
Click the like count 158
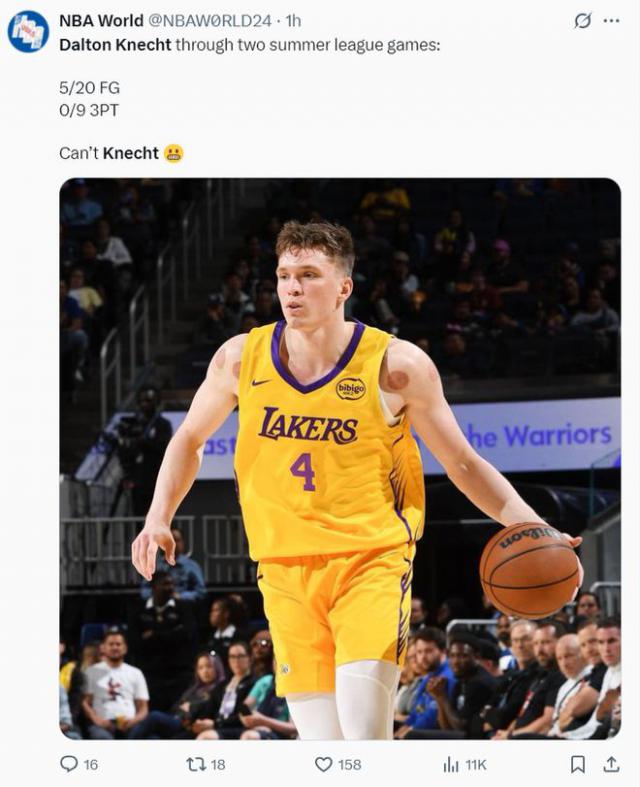(349, 764)
